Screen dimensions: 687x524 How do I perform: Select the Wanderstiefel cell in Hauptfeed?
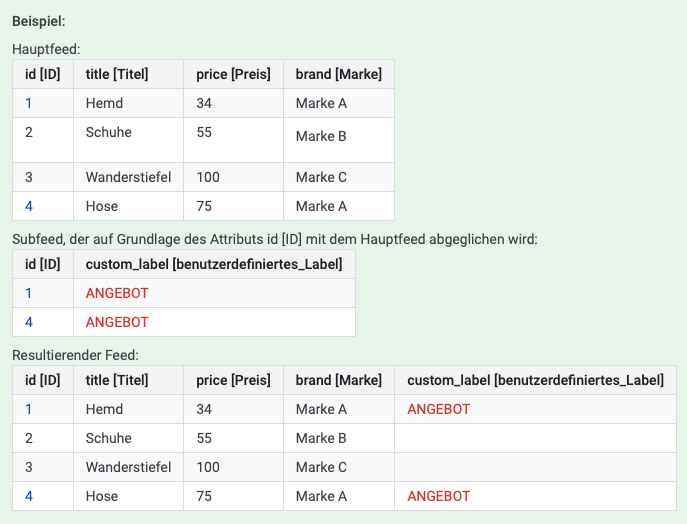tap(128, 177)
